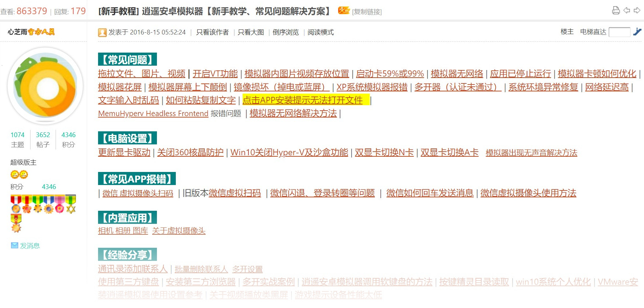Open 系统环境异常修复 link
This screenshot has width=644, height=308.
[x=543, y=87]
